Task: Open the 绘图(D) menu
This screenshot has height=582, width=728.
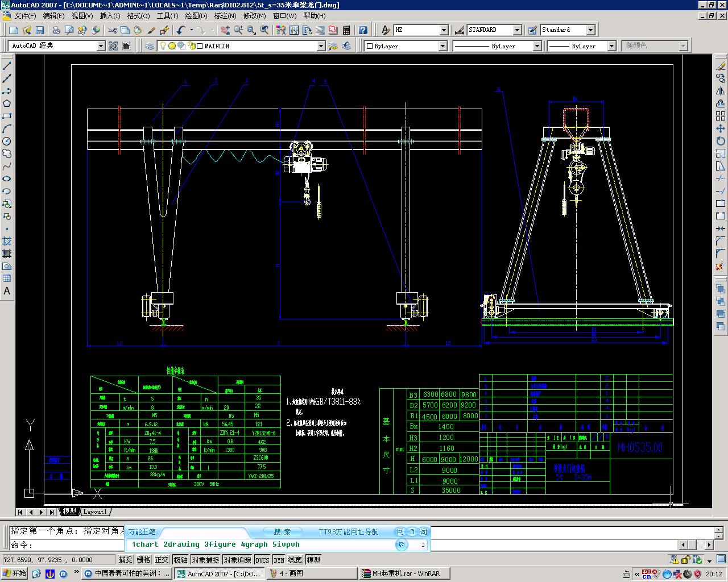Action: tap(196, 16)
